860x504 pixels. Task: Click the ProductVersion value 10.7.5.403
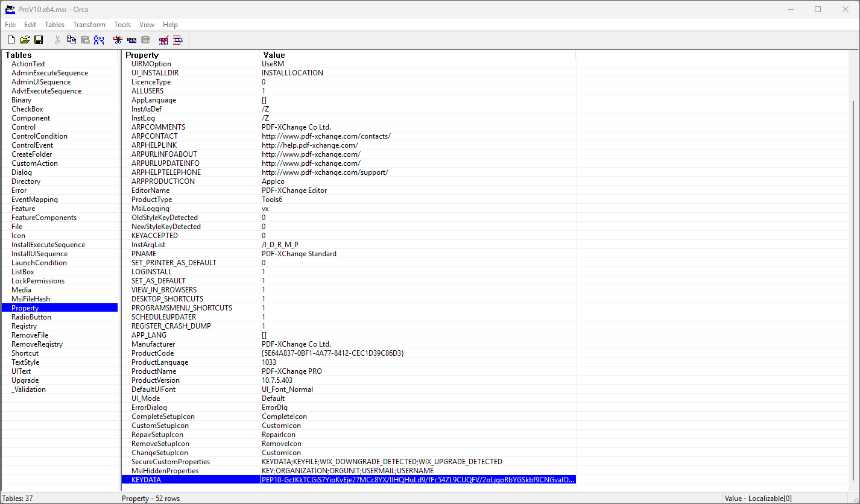pyautogui.click(x=277, y=380)
